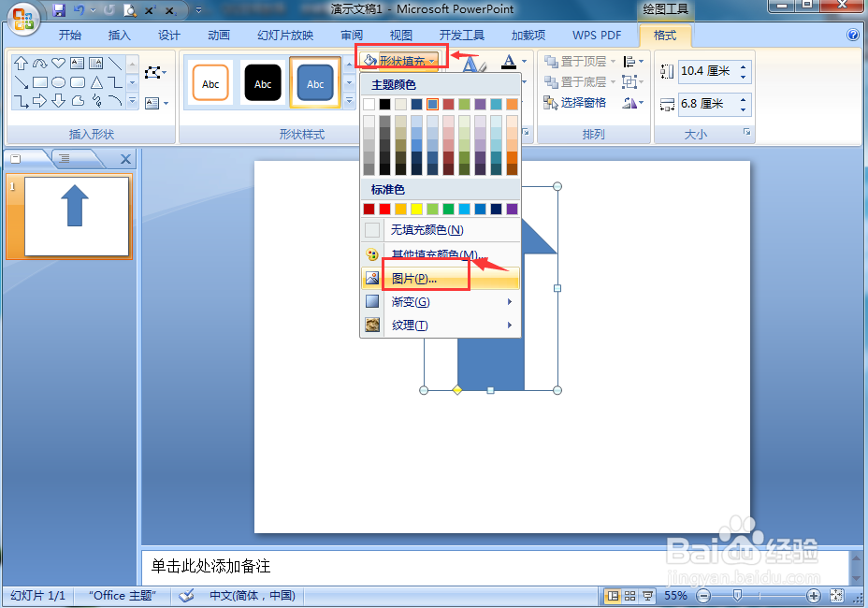
Task: Open the selection pane (选择窗格)
Action: [574, 103]
